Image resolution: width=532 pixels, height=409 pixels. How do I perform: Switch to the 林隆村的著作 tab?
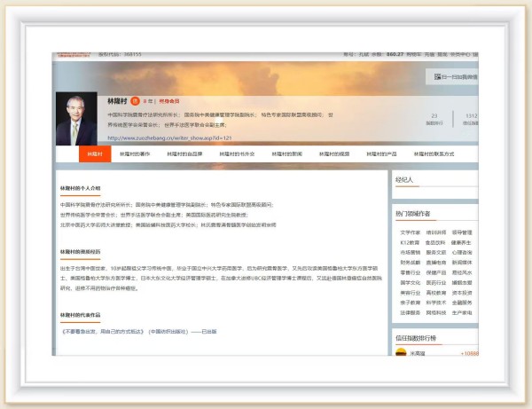[x=135, y=154]
